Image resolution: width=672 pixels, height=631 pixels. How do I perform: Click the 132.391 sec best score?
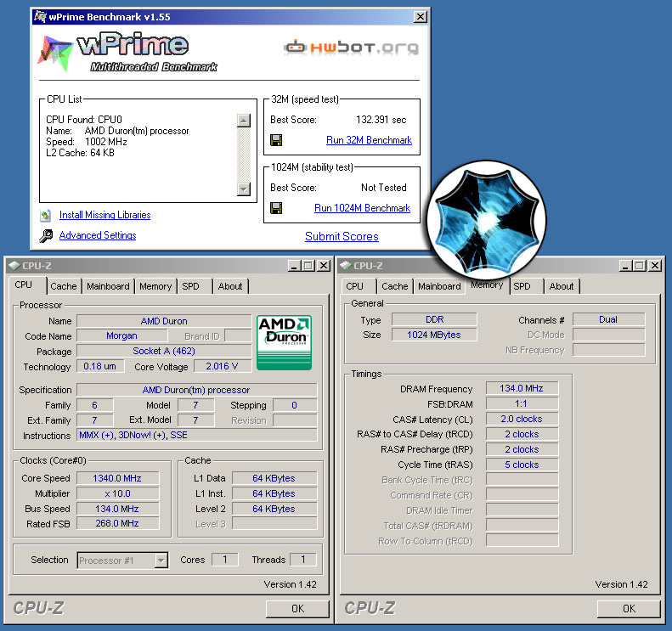click(381, 120)
